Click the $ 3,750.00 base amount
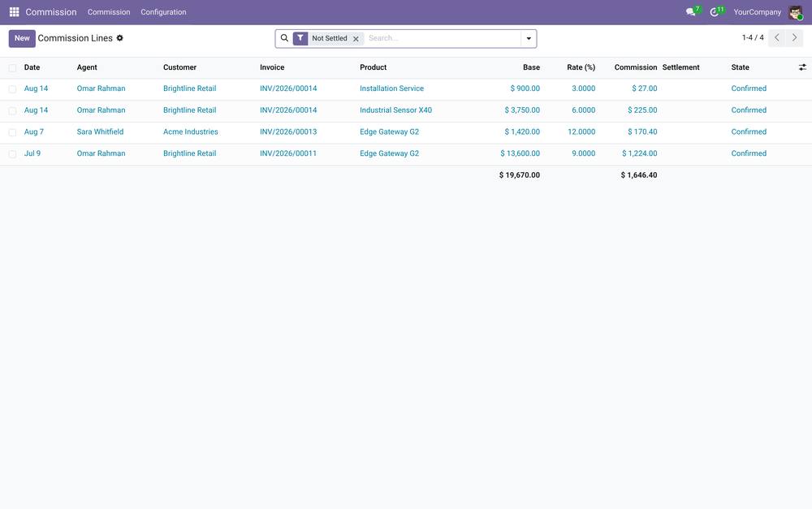This screenshot has height=509, width=812. pyautogui.click(x=522, y=110)
